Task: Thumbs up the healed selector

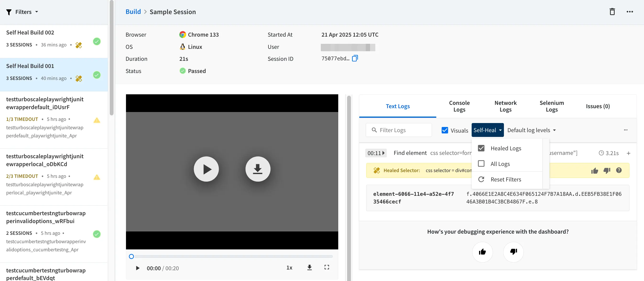Action: pos(595,171)
